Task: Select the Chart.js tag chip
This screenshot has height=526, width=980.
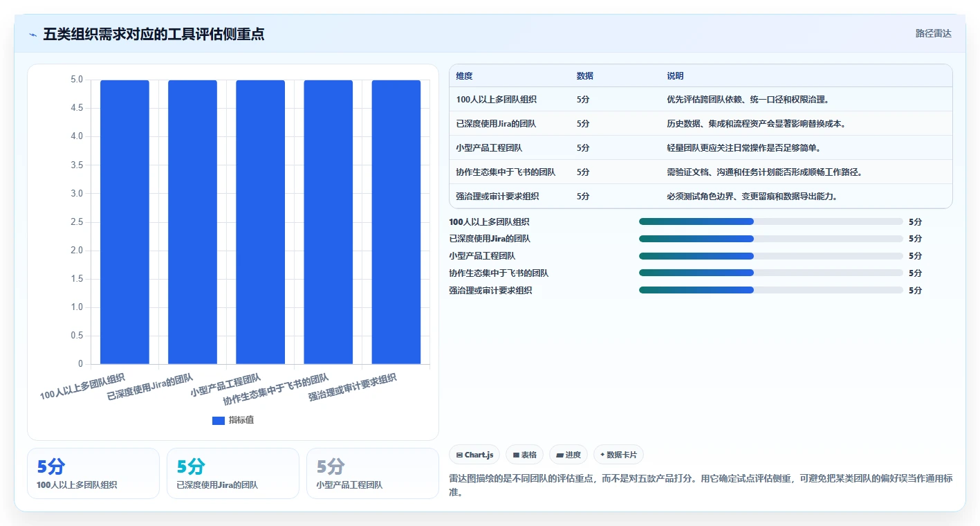Action: [474, 455]
